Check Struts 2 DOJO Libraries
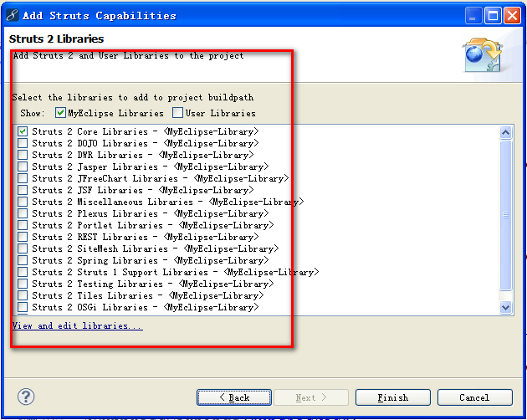Viewport: 527px width, 420px height. click(23, 143)
